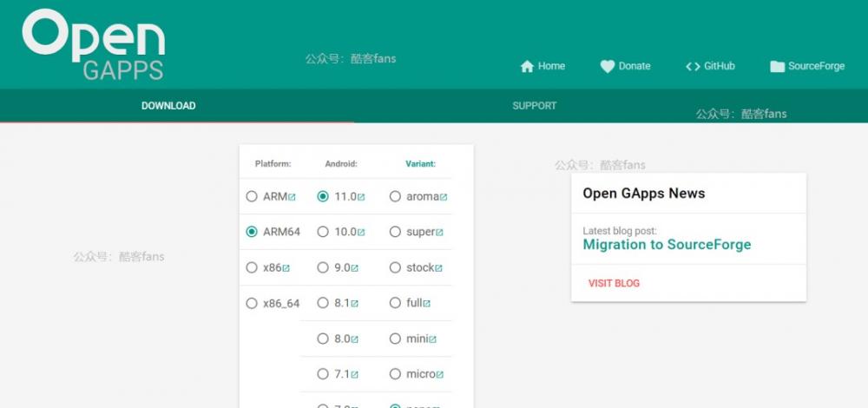Select Android 7.1 radio button

point(323,374)
